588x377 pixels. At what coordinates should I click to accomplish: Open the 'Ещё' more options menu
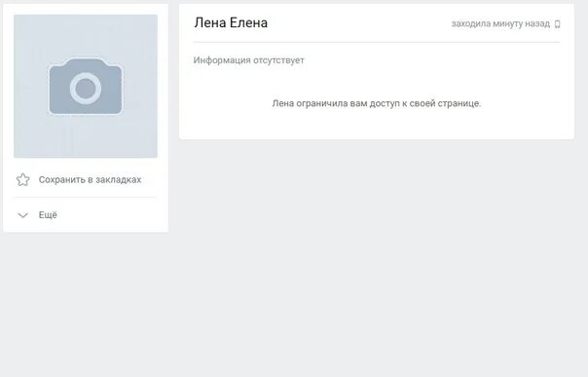(x=48, y=215)
